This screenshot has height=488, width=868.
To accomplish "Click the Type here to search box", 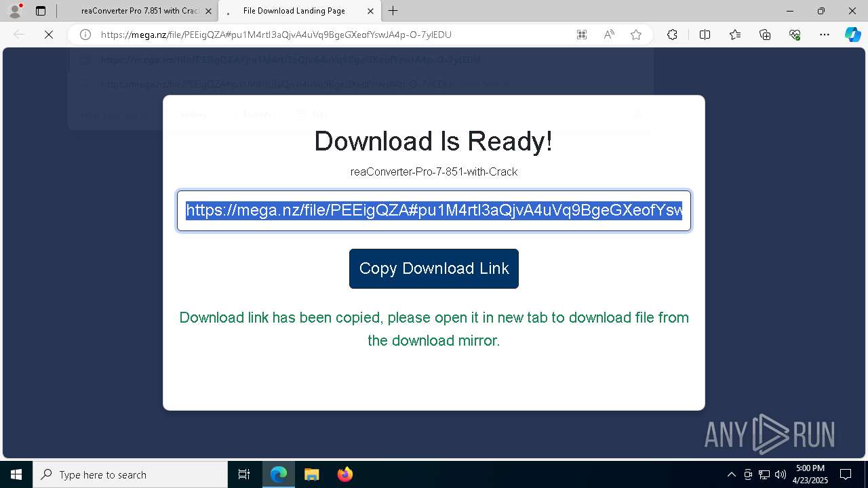I will 130,474.
